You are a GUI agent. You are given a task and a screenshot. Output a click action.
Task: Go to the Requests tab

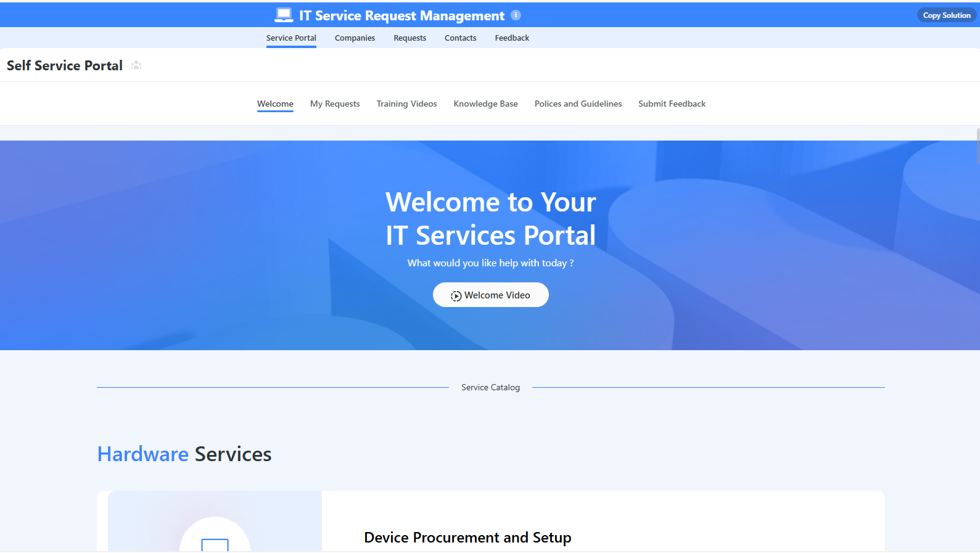tap(410, 38)
